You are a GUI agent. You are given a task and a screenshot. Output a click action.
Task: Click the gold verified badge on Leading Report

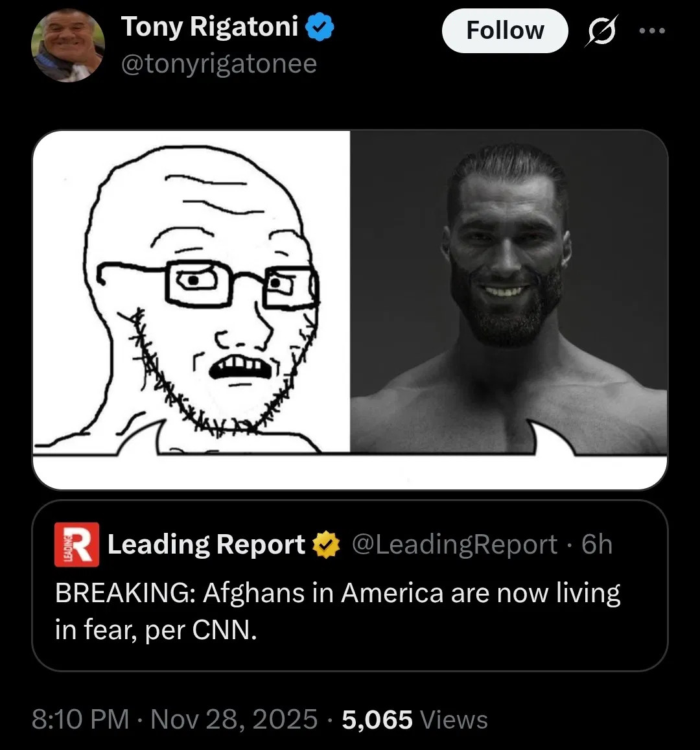click(x=327, y=545)
